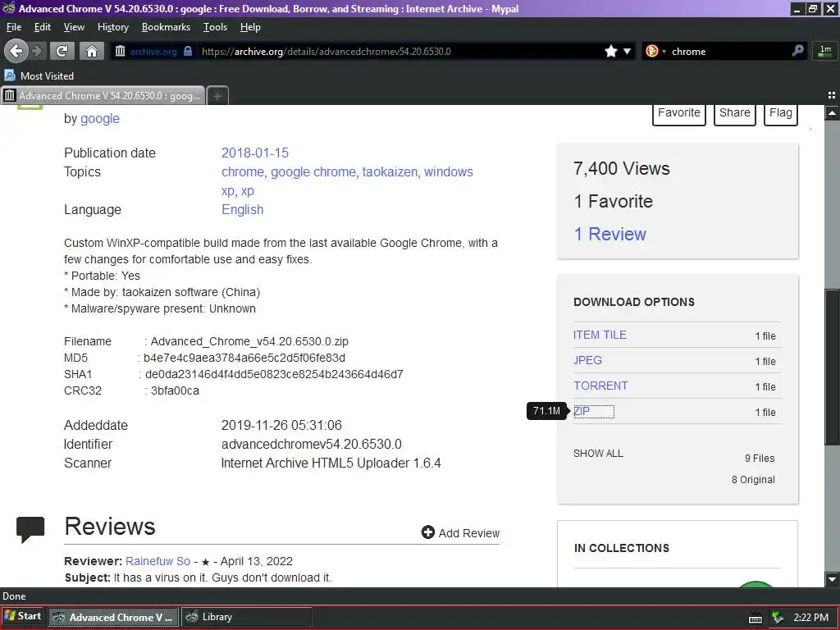Click the padlock security icon in address bar
The height and width of the screenshot is (630, 840).
click(x=188, y=52)
